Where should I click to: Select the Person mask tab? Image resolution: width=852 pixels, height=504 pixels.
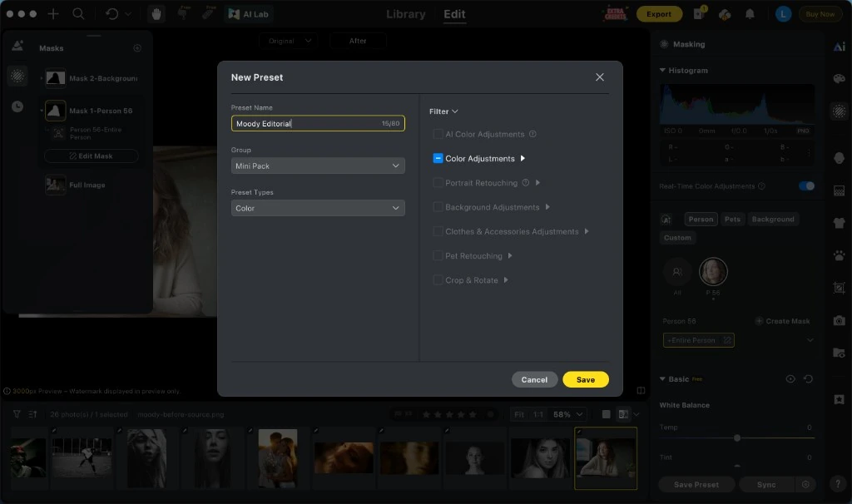click(701, 219)
